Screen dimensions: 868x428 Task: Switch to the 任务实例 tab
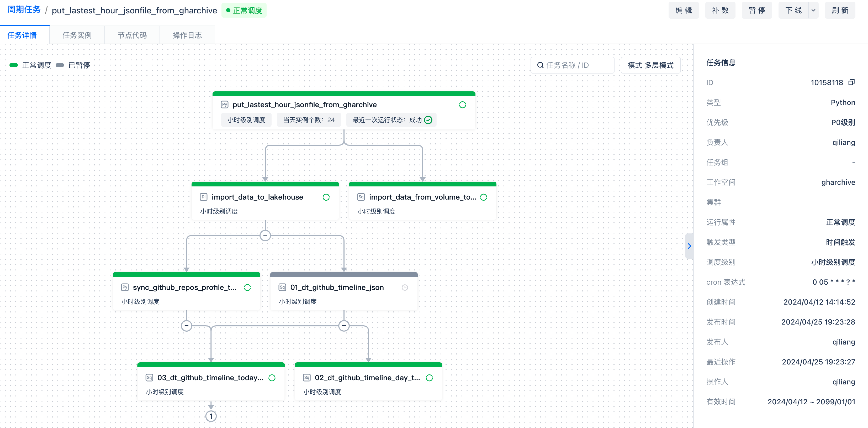[x=77, y=35]
